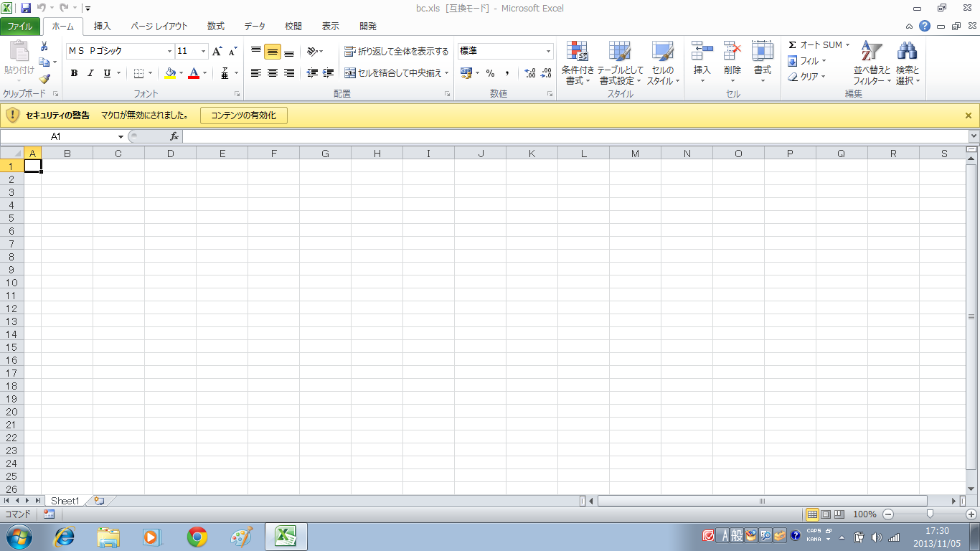Open the ファイル menu tab
This screenshot has height=551, width=980.
coord(20,27)
